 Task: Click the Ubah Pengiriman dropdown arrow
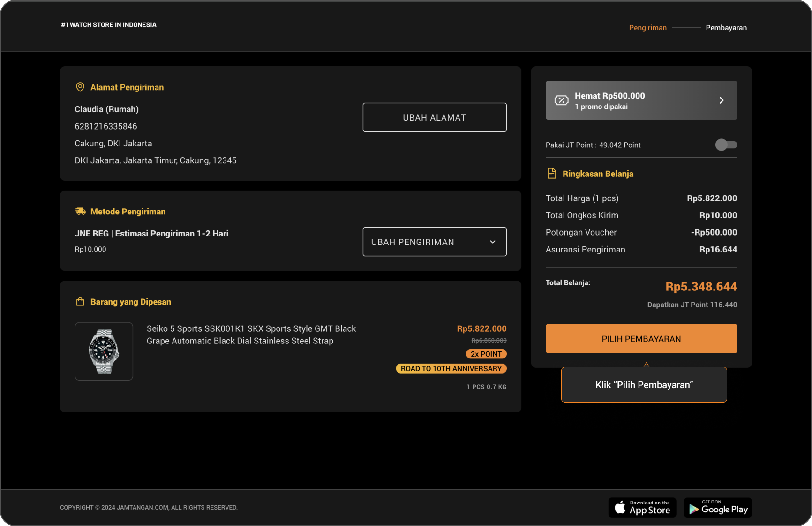coord(493,242)
